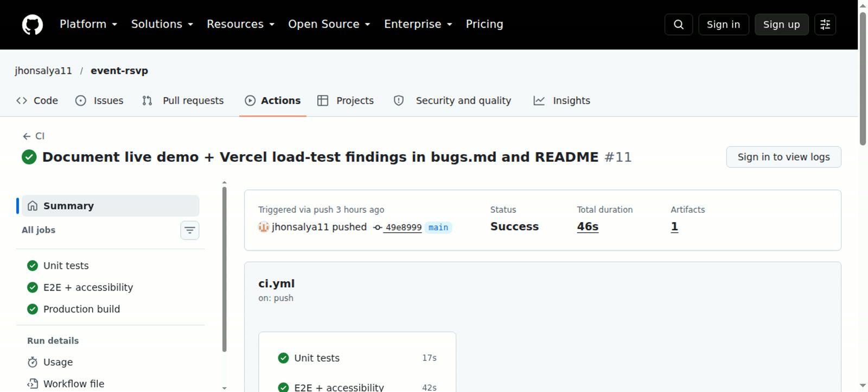Click the GitHub logo home icon
The height and width of the screenshot is (392, 868).
pos(33,24)
